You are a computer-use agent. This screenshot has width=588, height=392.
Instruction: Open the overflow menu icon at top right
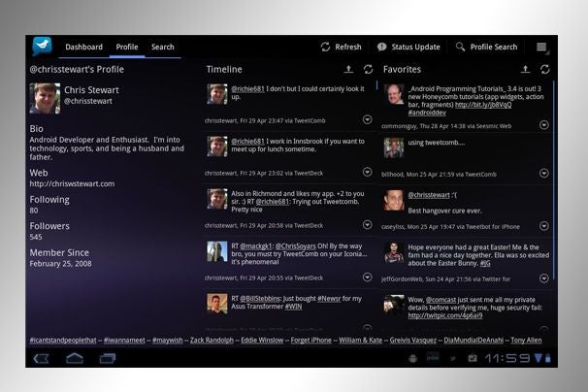[541, 47]
